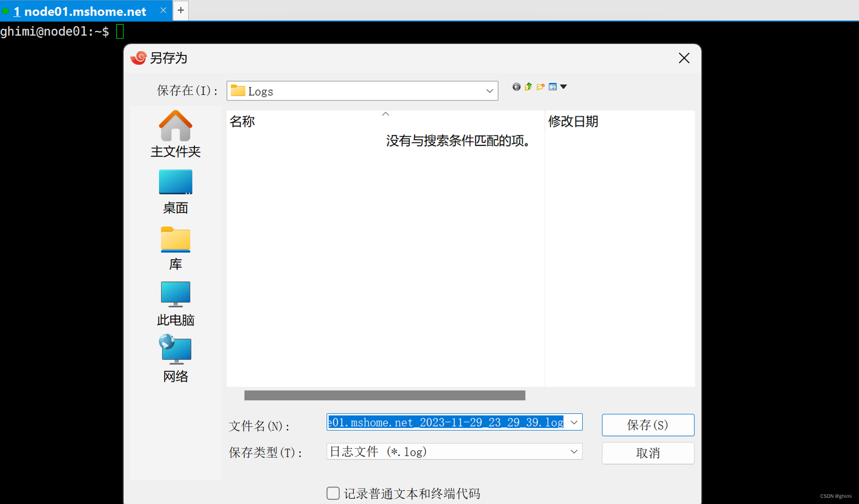Enable 记录普通文本和终端代码 checkbox
The image size is (859, 504).
(333, 493)
